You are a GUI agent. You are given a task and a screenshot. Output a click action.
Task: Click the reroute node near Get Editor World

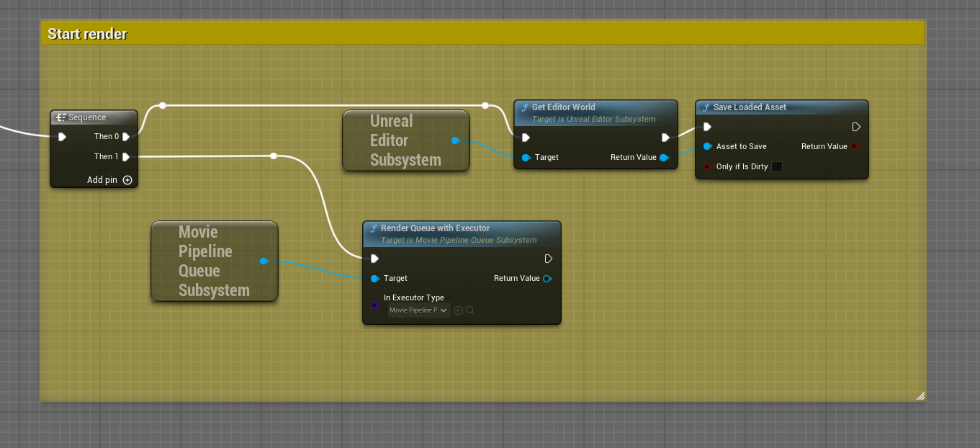(485, 105)
